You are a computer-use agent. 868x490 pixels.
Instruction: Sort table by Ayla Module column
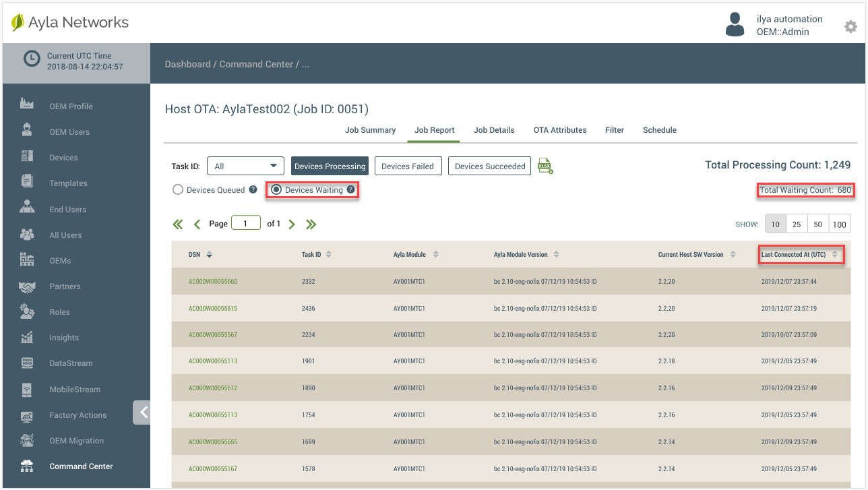tap(435, 255)
